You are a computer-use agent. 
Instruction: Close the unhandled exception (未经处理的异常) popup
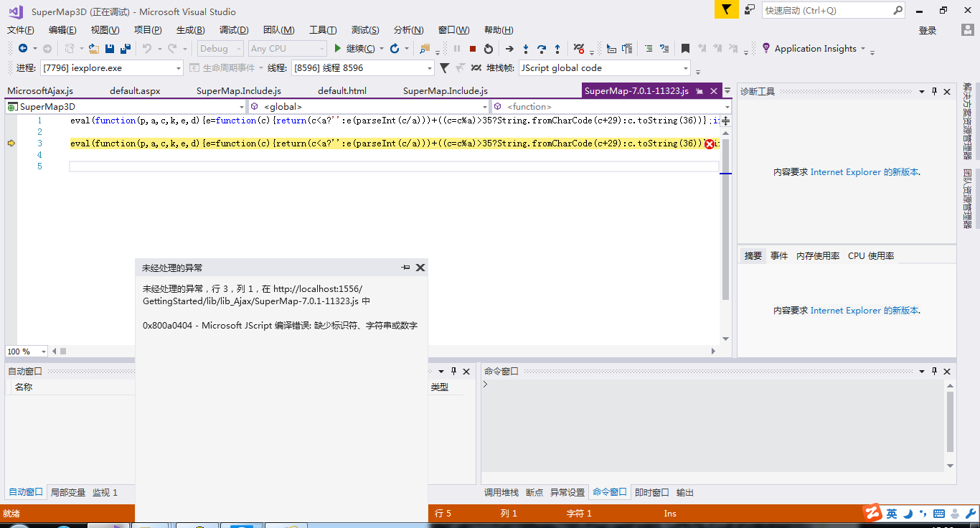[x=420, y=268]
